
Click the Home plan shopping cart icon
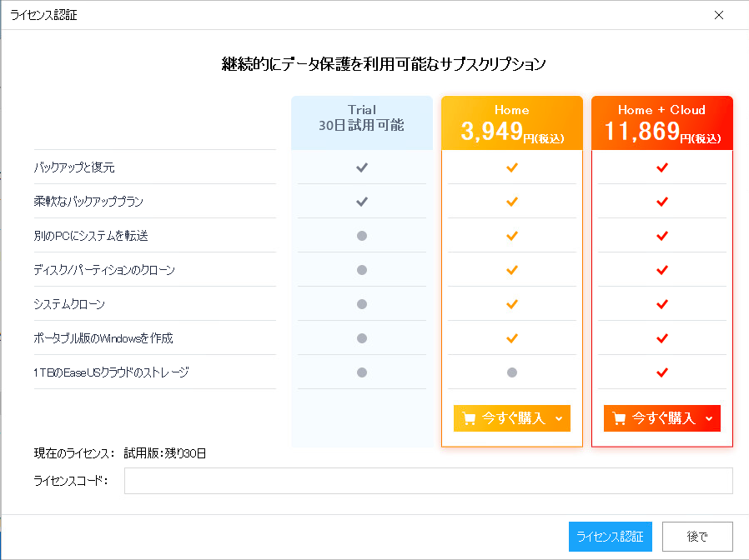point(469,418)
